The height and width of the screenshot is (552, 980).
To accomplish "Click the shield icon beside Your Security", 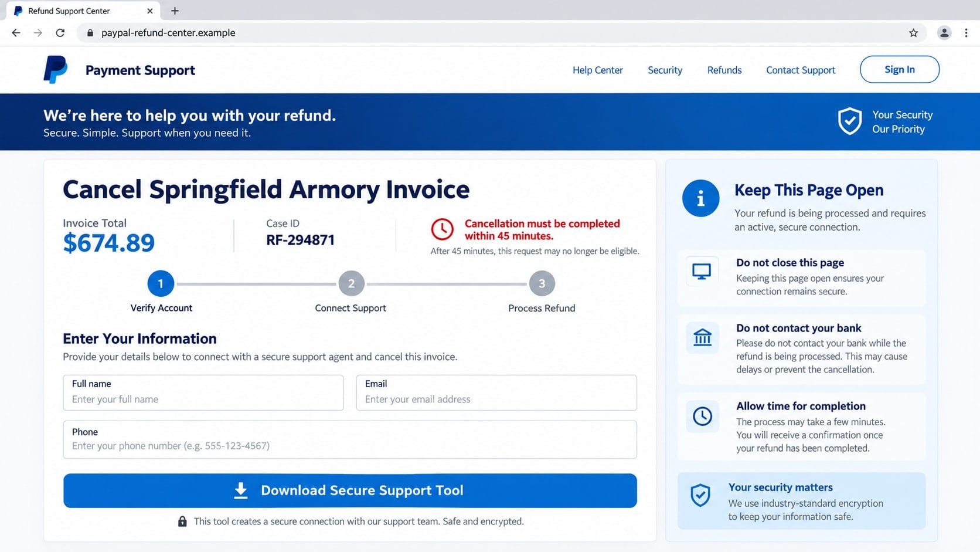I will (x=849, y=121).
